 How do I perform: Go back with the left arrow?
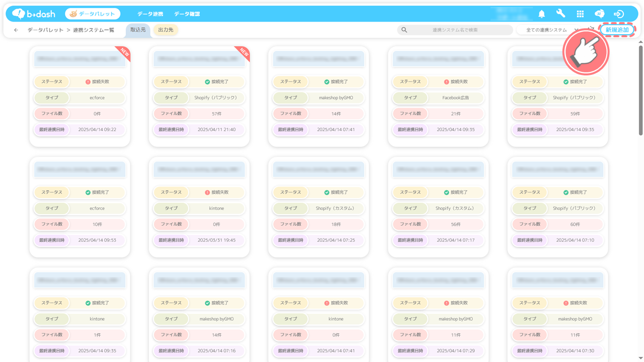coord(16,30)
